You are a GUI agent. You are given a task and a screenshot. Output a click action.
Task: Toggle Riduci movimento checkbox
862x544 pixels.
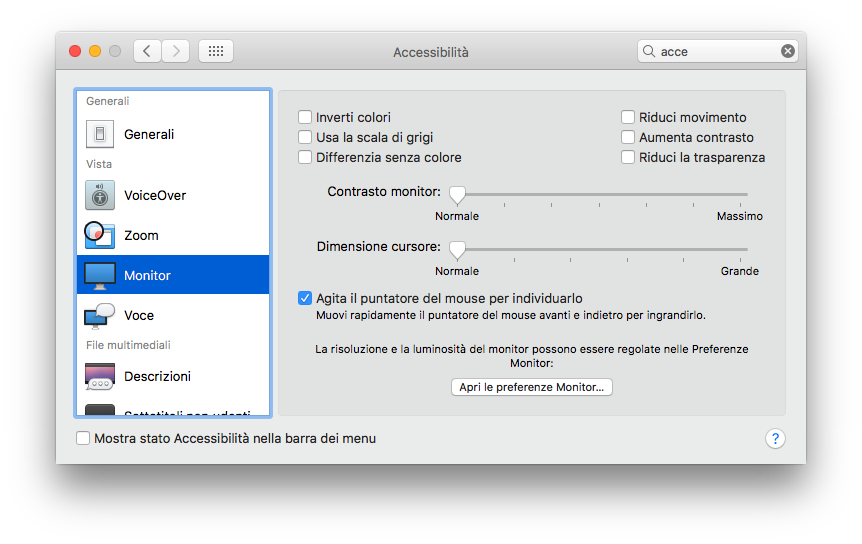click(x=629, y=117)
